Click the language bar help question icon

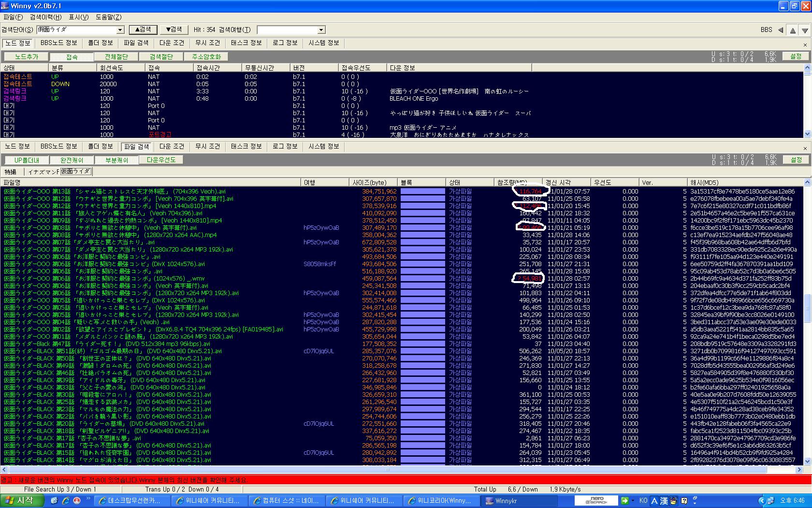pyautogui.click(x=684, y=501)
